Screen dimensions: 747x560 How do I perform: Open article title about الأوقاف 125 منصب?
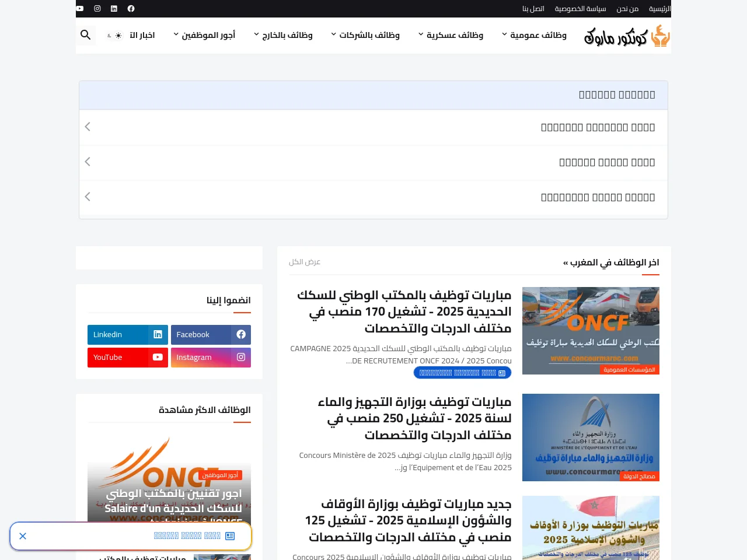pyautogui.click(x=408, y=520)
